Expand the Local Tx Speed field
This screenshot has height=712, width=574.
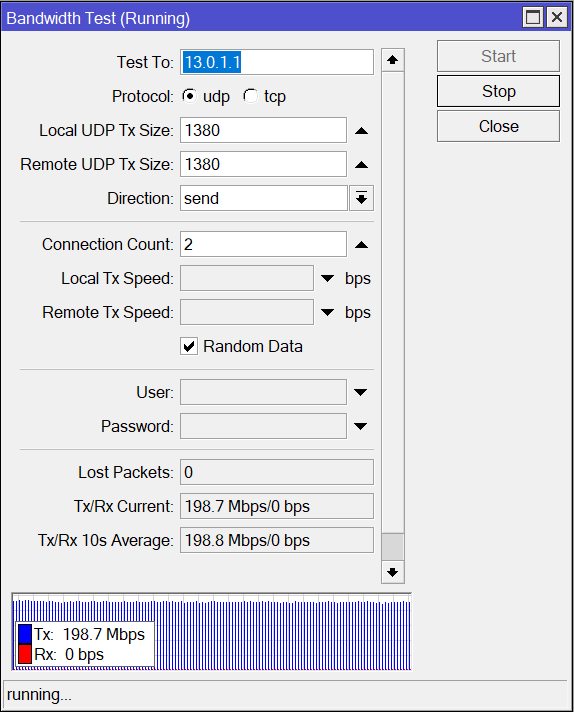[x=327, y=278]
